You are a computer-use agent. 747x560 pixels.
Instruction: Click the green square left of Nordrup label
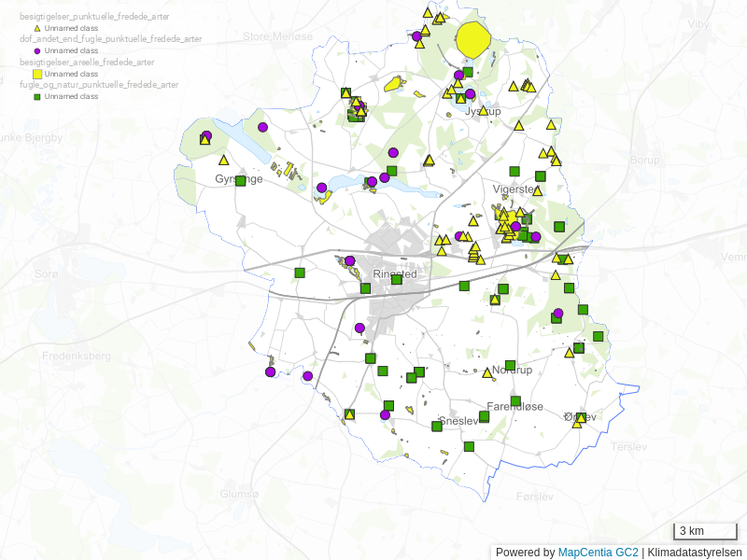[510, 365]
